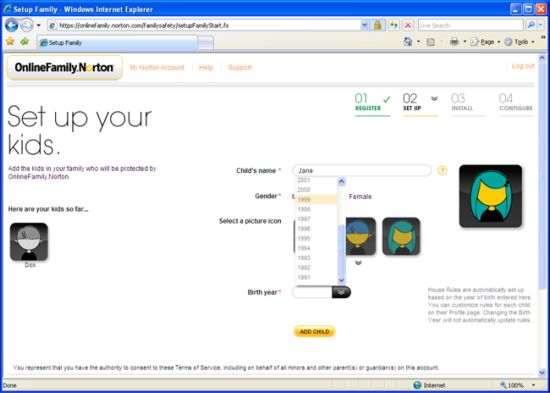550x393 pixels.
Task: Select birth year 1992
Action: pos(316,267)
